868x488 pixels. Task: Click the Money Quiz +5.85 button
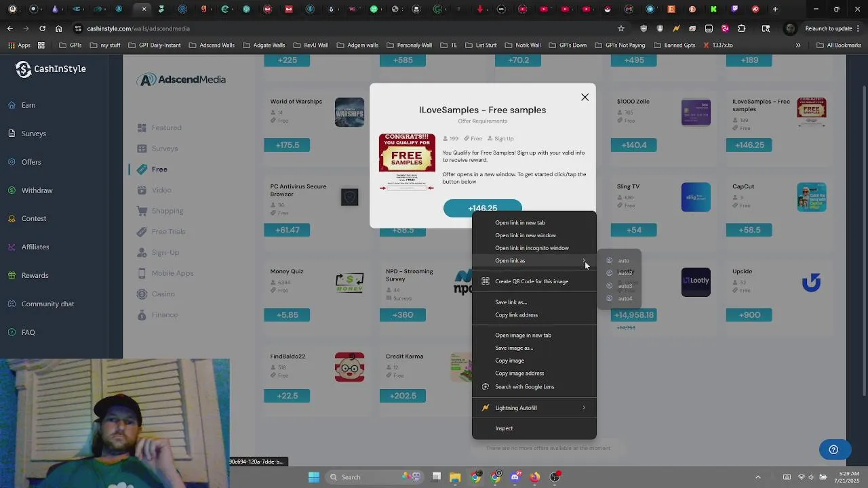click(288, 314)
